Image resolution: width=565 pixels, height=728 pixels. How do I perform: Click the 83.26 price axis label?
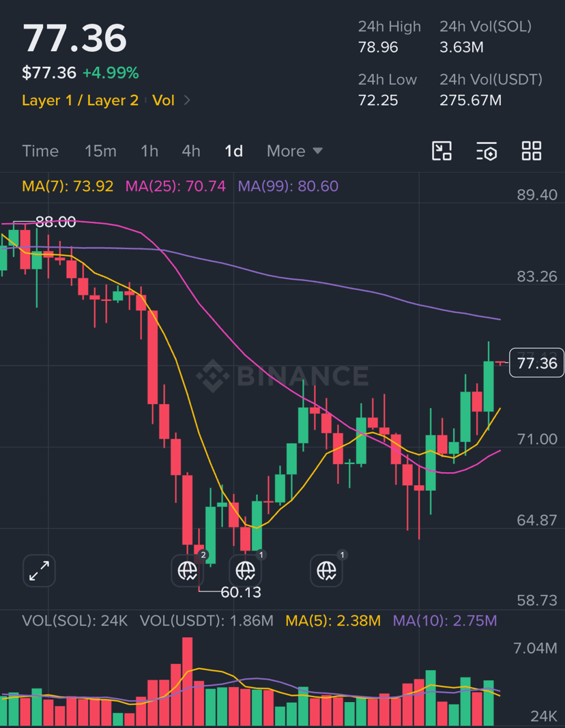point(537,277)
